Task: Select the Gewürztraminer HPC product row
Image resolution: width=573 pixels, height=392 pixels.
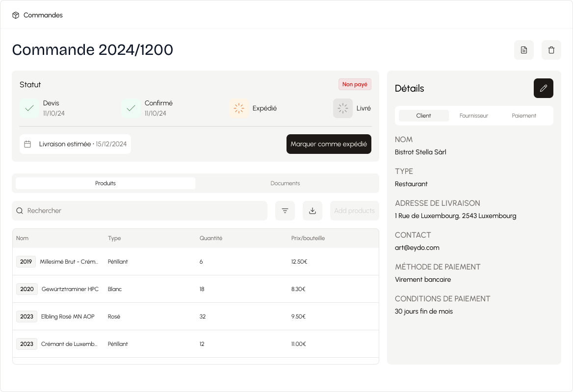Action: click(195, 289)
